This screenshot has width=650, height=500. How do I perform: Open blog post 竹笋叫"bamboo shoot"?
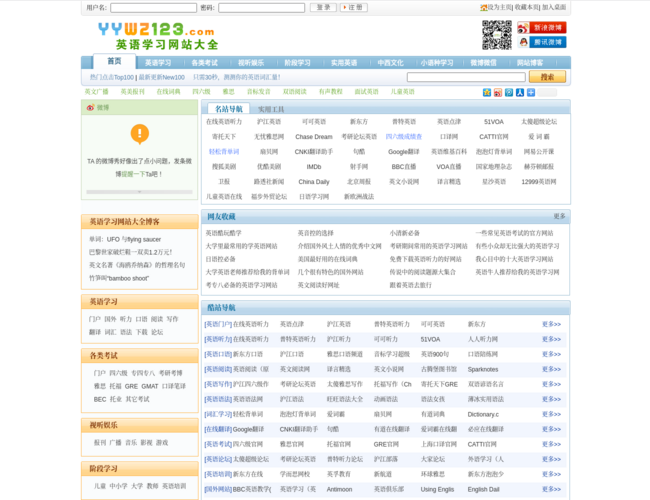(119, 278)
